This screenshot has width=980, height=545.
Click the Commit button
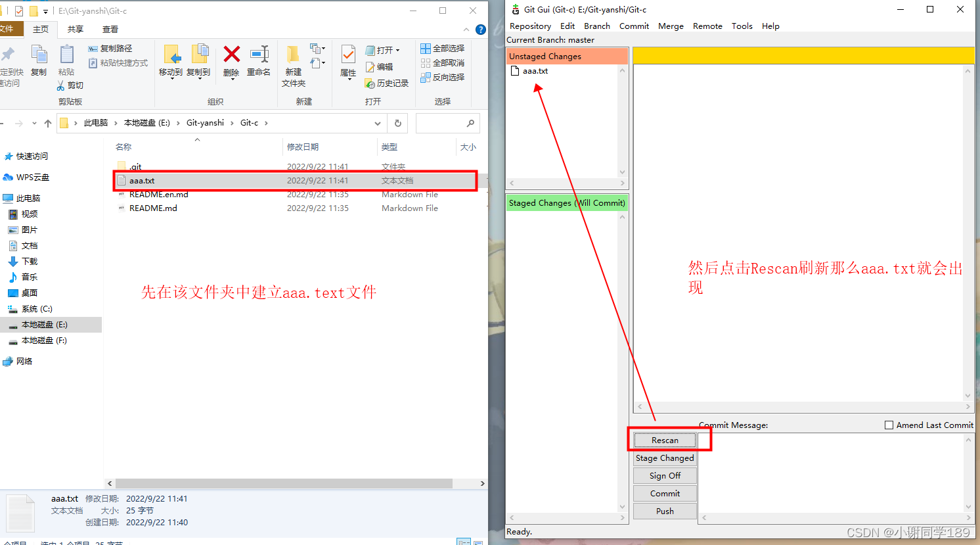point(665,494)
